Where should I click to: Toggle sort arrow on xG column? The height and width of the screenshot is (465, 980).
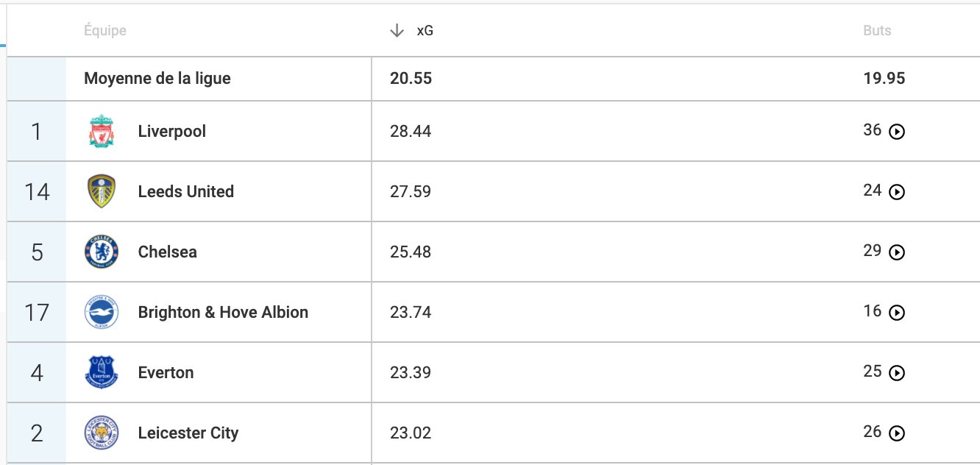pyautogui.click(x=397, y=30)
